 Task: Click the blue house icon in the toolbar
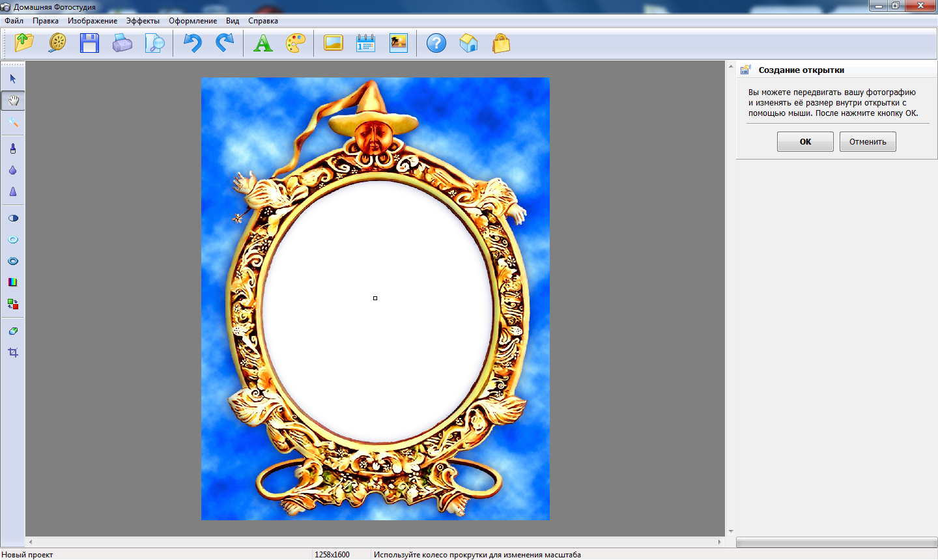coord(469,44)
